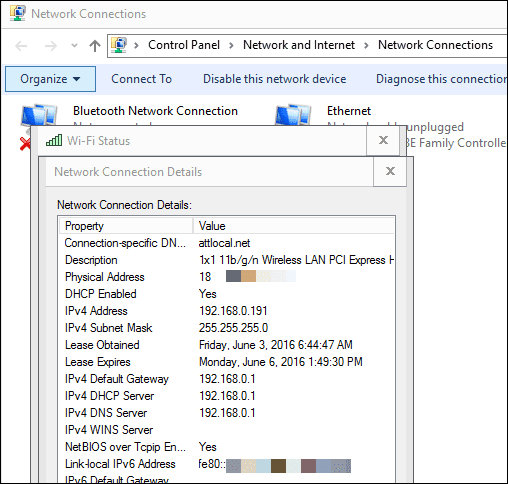Select IPv4 Address 192.168.0.191

(233, 311)
